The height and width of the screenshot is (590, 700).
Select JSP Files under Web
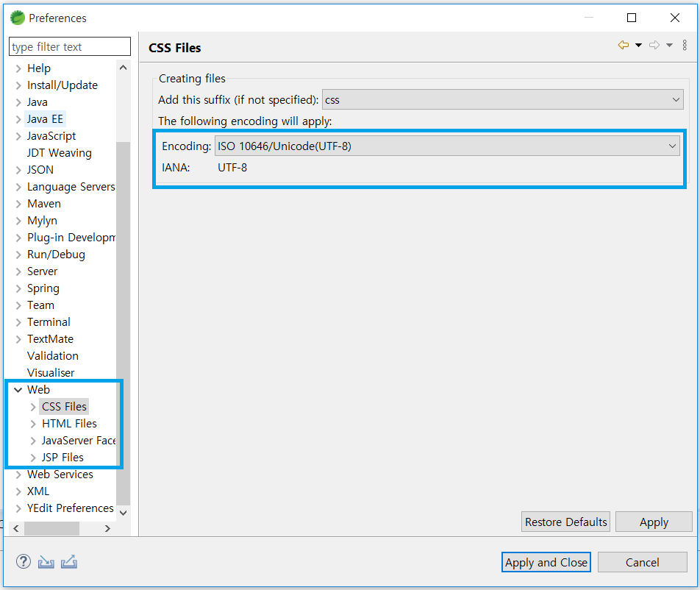pos(63,458)
